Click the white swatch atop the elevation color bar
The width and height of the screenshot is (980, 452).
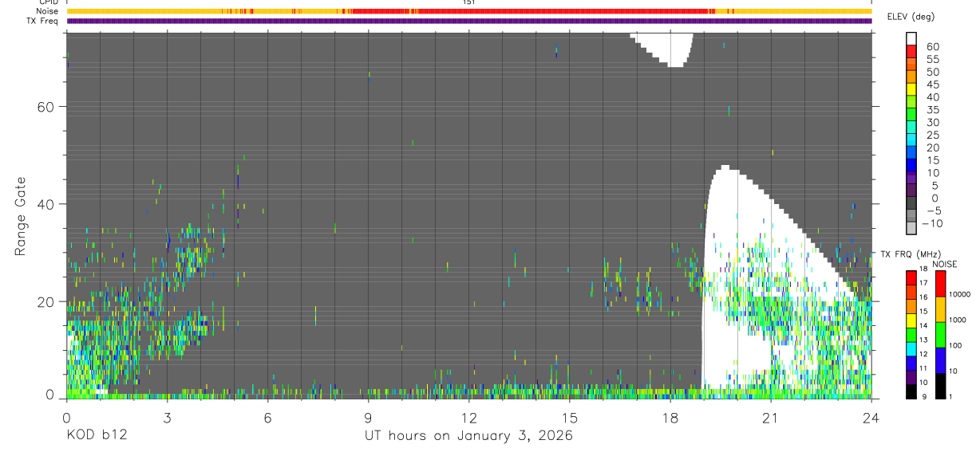(911, 38)
